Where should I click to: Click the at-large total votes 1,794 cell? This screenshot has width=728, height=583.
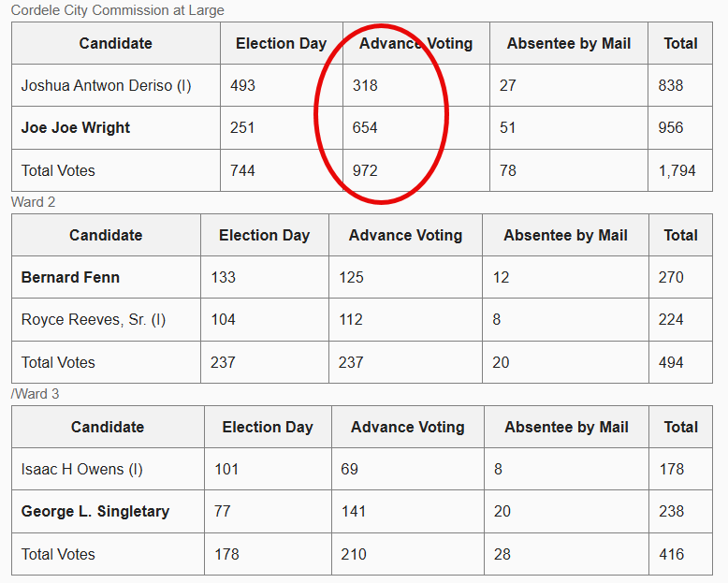677,170
